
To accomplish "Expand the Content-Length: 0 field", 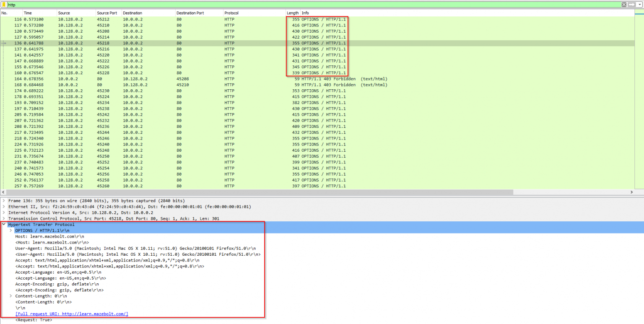I will point(10,296).
